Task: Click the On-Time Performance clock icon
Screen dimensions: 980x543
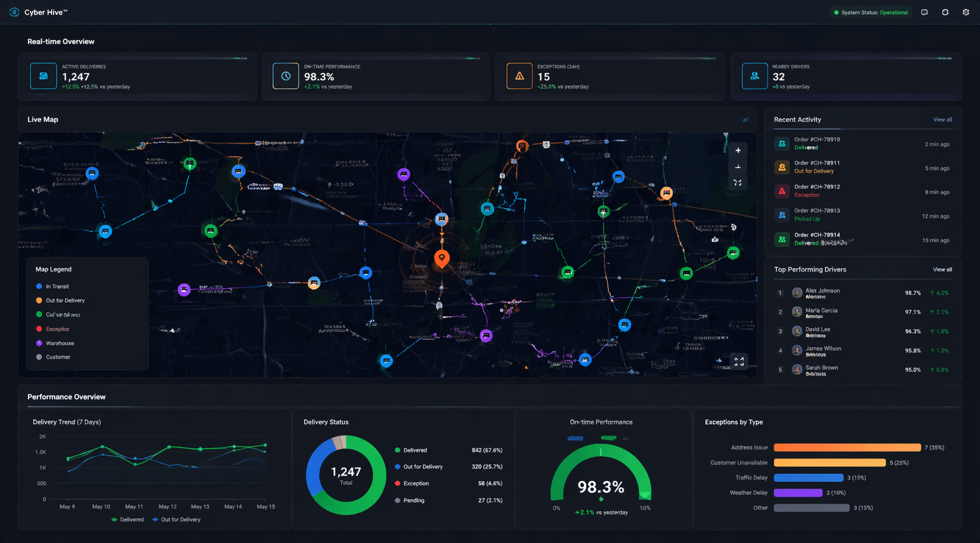Action: (x=286, y=76)
